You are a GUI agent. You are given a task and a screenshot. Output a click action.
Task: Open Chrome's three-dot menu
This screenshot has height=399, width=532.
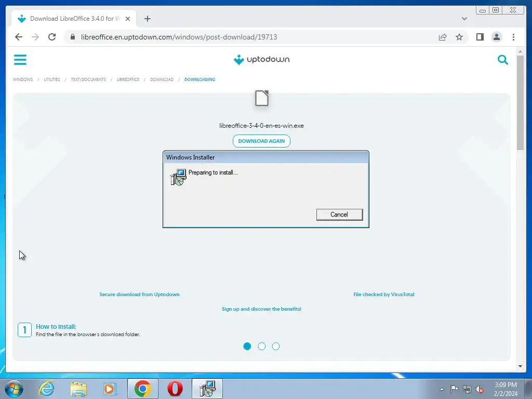tap(513, 37)
